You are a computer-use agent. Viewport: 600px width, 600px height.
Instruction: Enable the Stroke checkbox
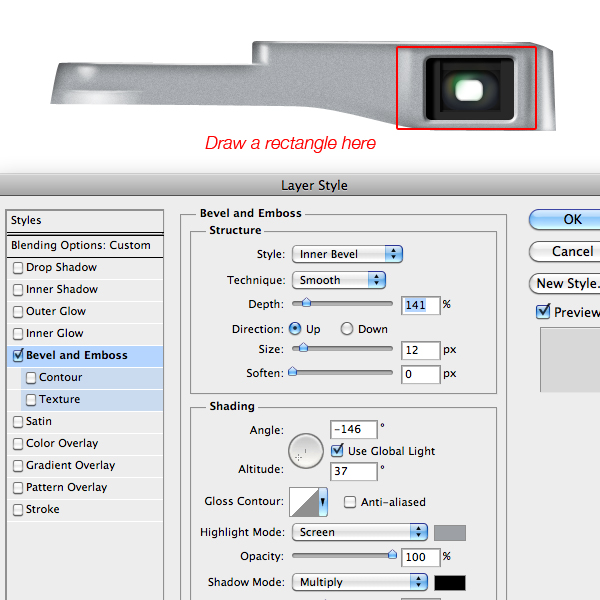pyautogui.click(x=18, y=510)
